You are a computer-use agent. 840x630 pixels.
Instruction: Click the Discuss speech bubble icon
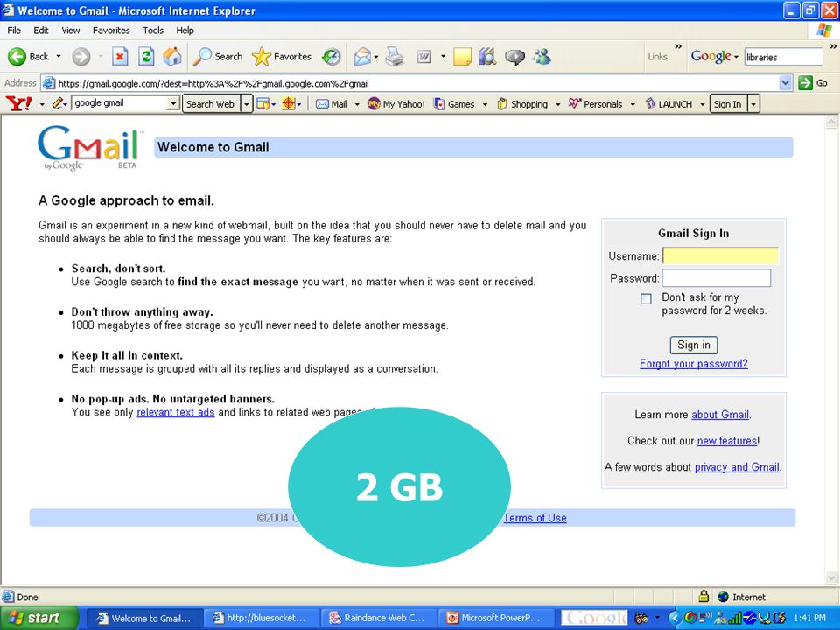point(514,57)
